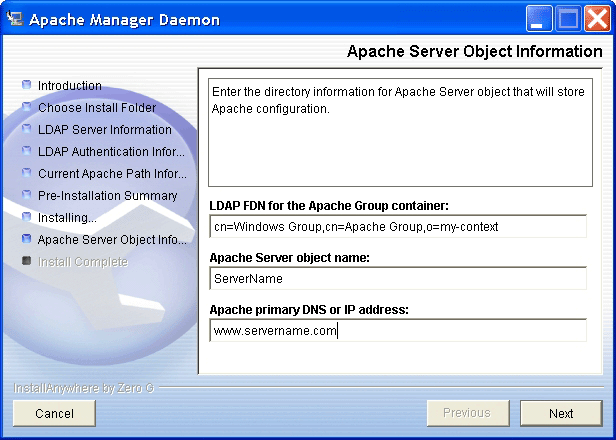Click the LDAP Authentication Infor... bullet icon
Image resolution: width=616 pixels, height=440 pixels.
(x=26, y=150)
